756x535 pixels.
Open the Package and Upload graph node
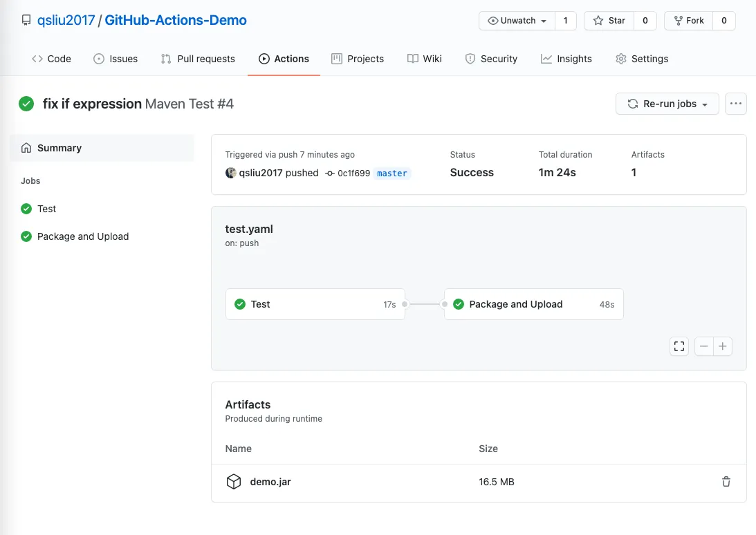point(533,304)
